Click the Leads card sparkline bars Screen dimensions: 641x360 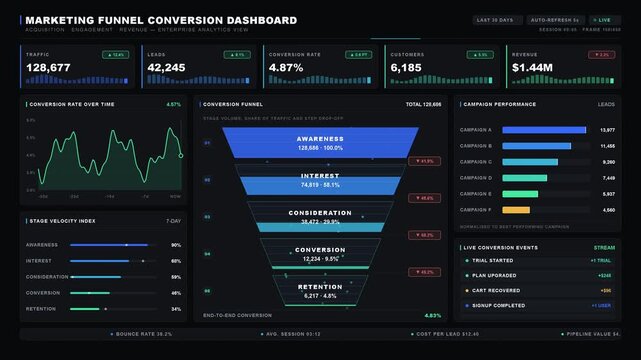click(x=198, y=80)
